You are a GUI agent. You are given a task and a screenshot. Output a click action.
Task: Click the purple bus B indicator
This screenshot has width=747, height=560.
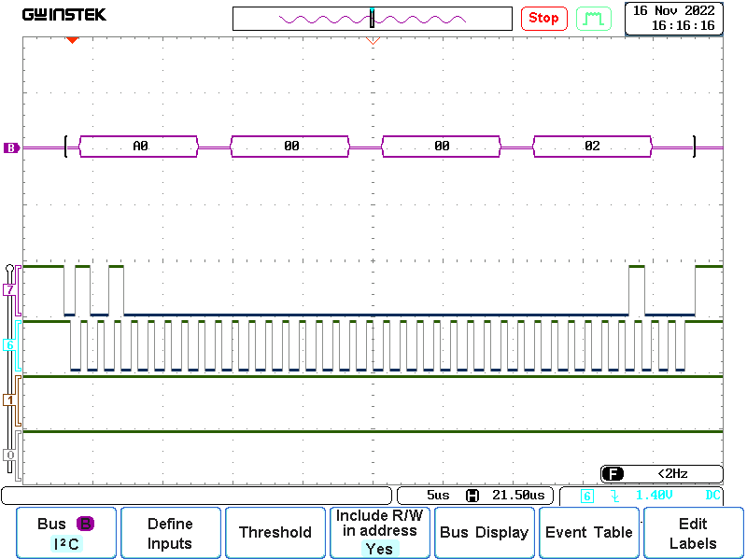(11, 147)
